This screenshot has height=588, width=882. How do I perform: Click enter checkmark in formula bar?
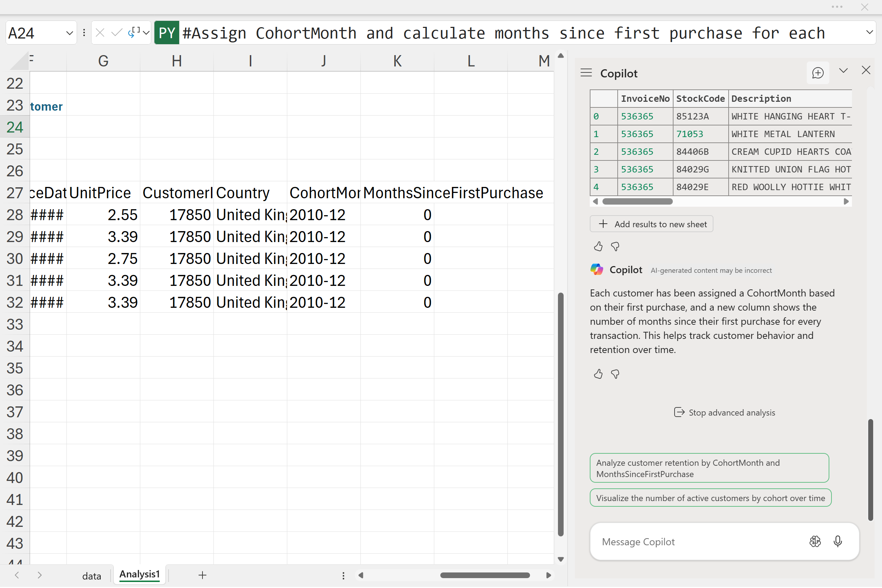[x=117, y=33]
